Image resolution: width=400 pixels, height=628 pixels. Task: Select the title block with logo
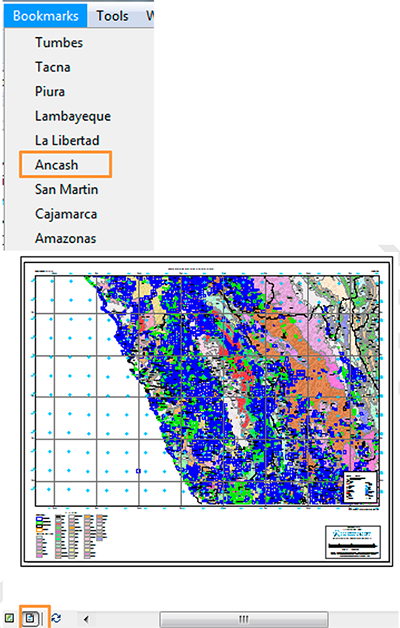tap(353, 542)
